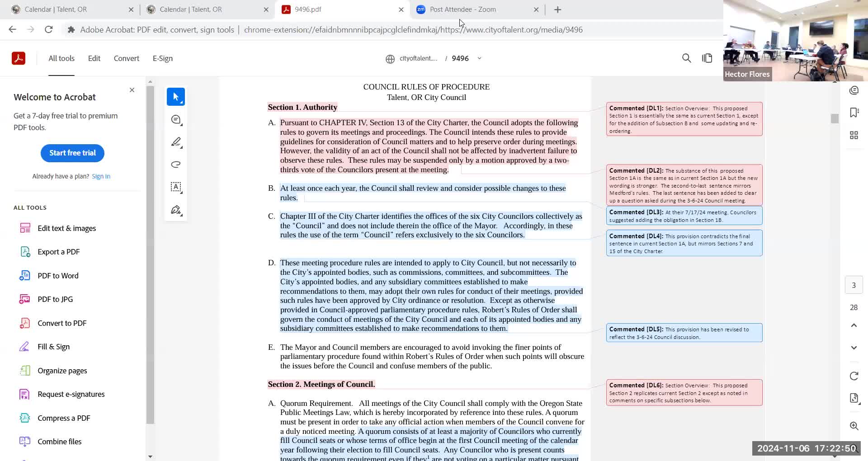Click the PDF to JPG icon

[x=25, y=299]
